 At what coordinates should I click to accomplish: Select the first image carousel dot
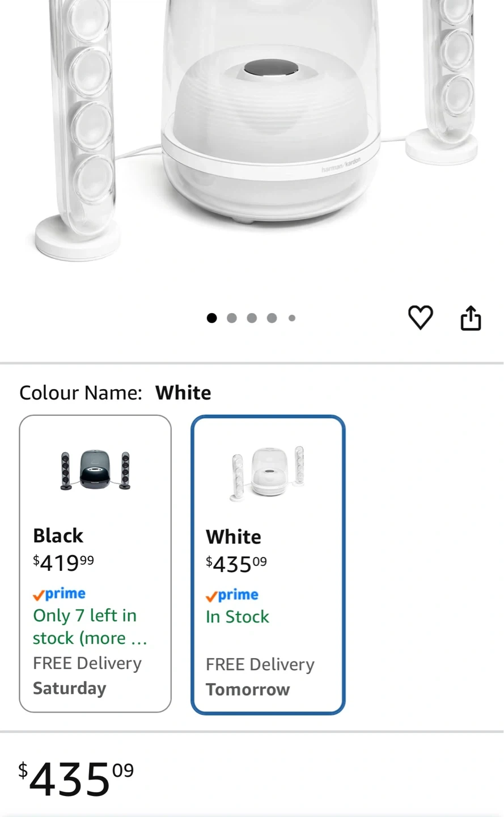click(212, 318)
